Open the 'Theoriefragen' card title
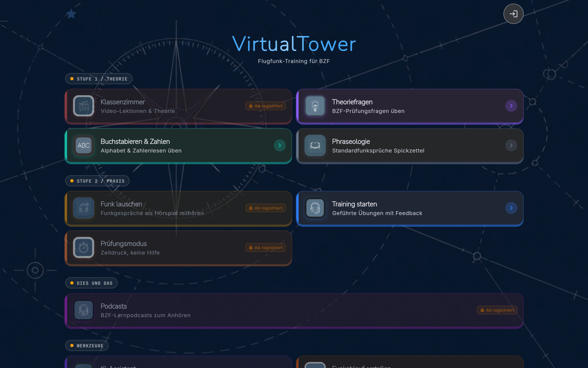 (x=352, y=102)
